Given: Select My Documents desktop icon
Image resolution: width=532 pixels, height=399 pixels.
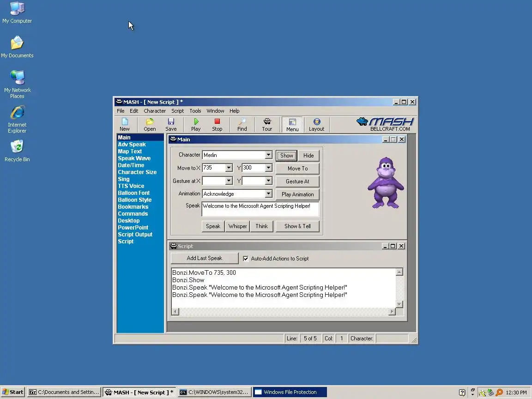Looking at the screenshot, I should click(17, 47).
